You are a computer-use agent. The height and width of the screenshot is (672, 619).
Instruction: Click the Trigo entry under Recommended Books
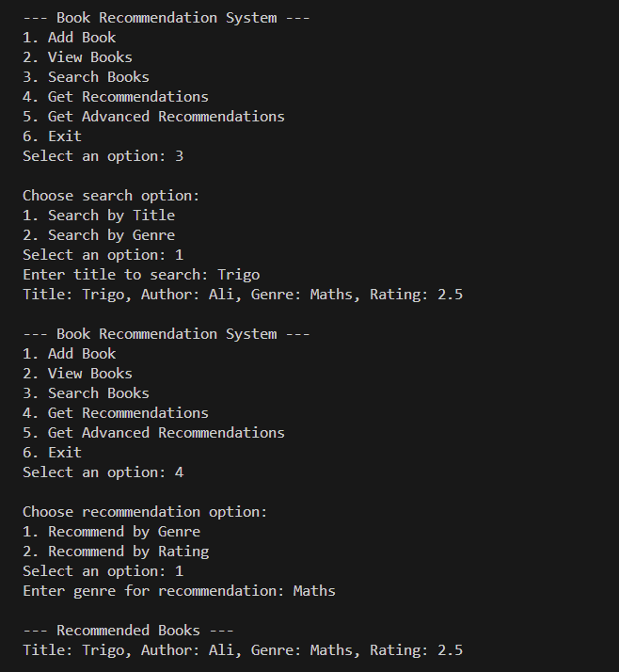click(x=243, y=650)
